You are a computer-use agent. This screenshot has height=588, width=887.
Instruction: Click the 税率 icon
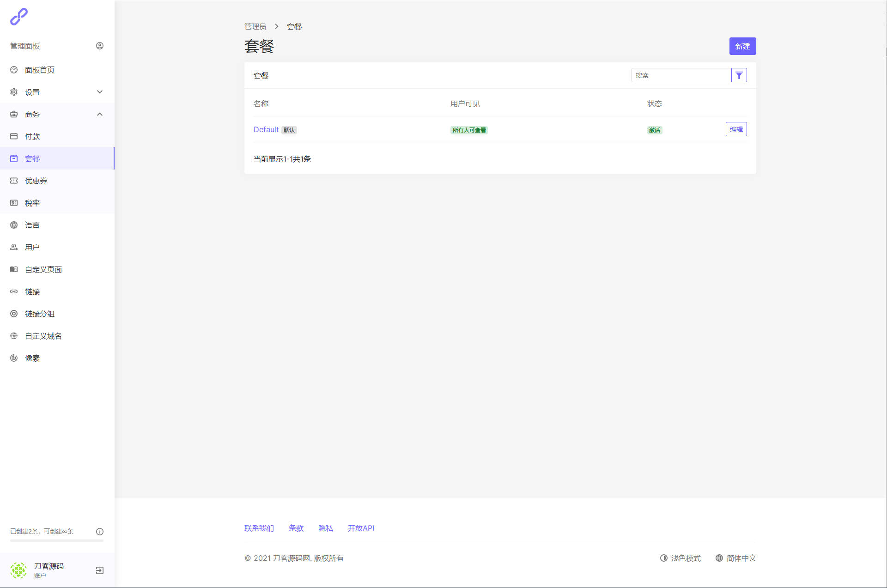[14, 203]
